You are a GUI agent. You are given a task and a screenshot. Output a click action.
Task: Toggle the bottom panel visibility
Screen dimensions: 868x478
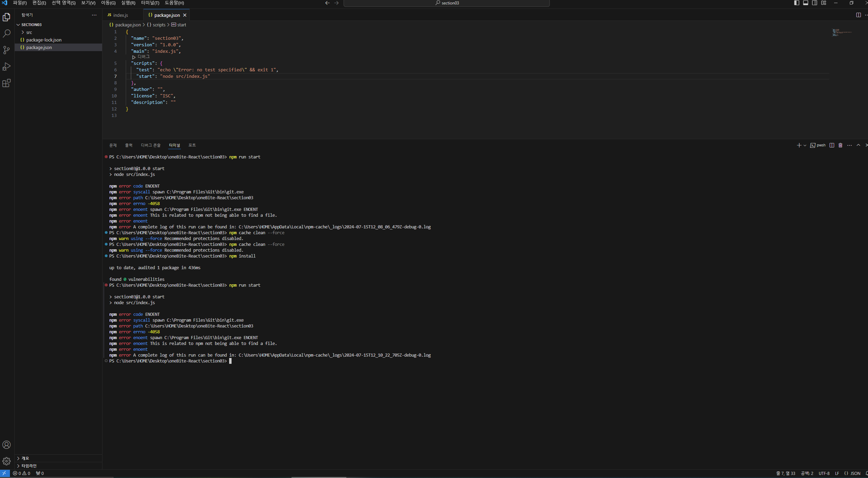[806, 3]
